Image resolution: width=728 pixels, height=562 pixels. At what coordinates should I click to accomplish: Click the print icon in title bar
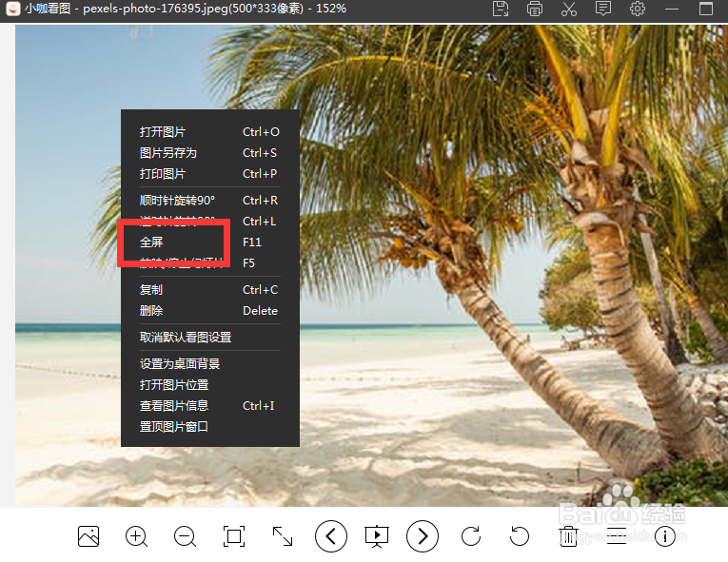point(535,9)
